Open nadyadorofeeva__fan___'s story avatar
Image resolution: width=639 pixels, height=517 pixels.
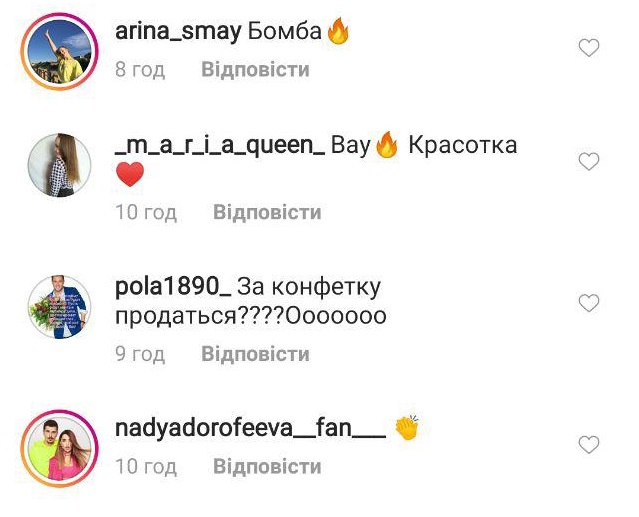point(59,448)
